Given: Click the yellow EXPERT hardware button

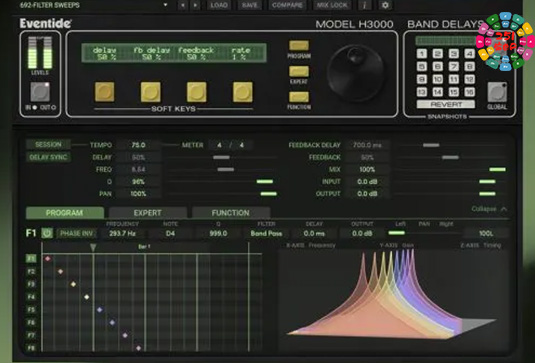Looking at the screenshot, I should click(x=299, y=71).
